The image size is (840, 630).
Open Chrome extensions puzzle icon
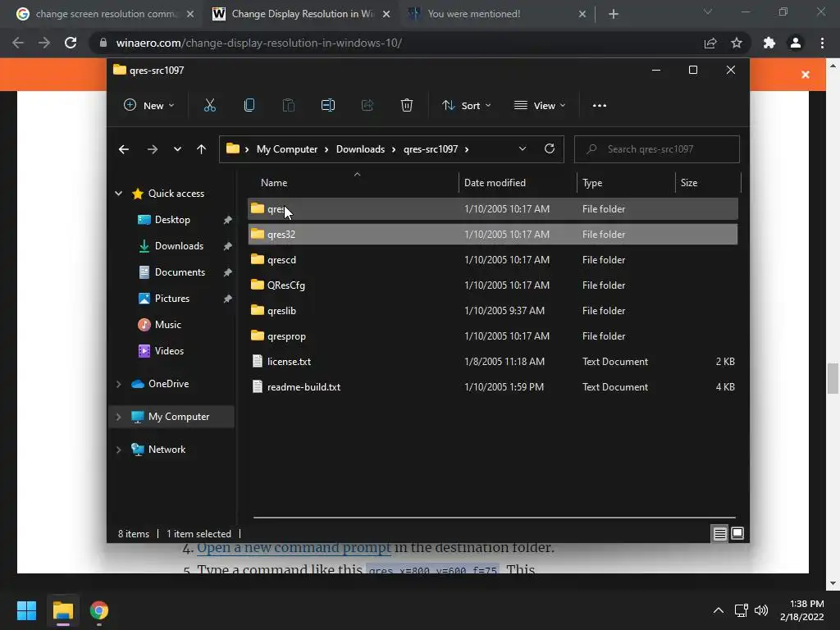[769, 43]
